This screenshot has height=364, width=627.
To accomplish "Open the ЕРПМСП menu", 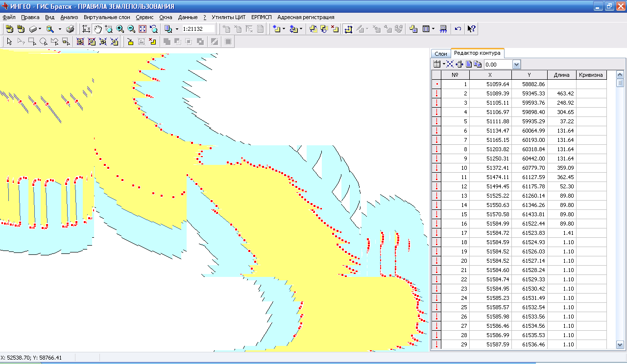I will [261, 17].
